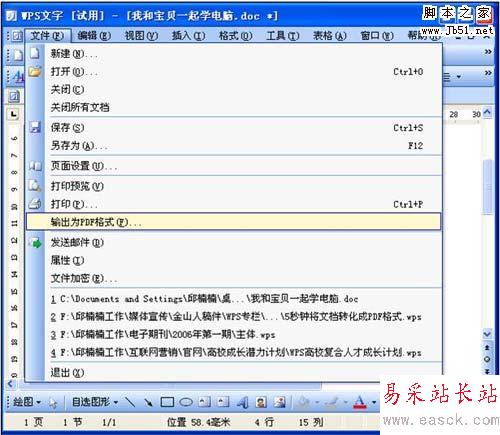Select 保存(S) to save the document

233,127
